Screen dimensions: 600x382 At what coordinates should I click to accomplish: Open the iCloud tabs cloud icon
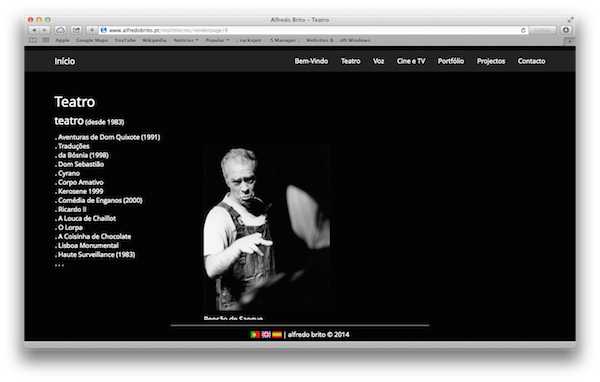tap(60, 30)
